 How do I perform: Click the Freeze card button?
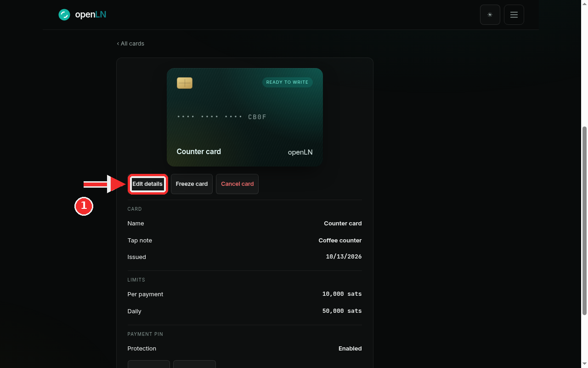tap(192, 184)
